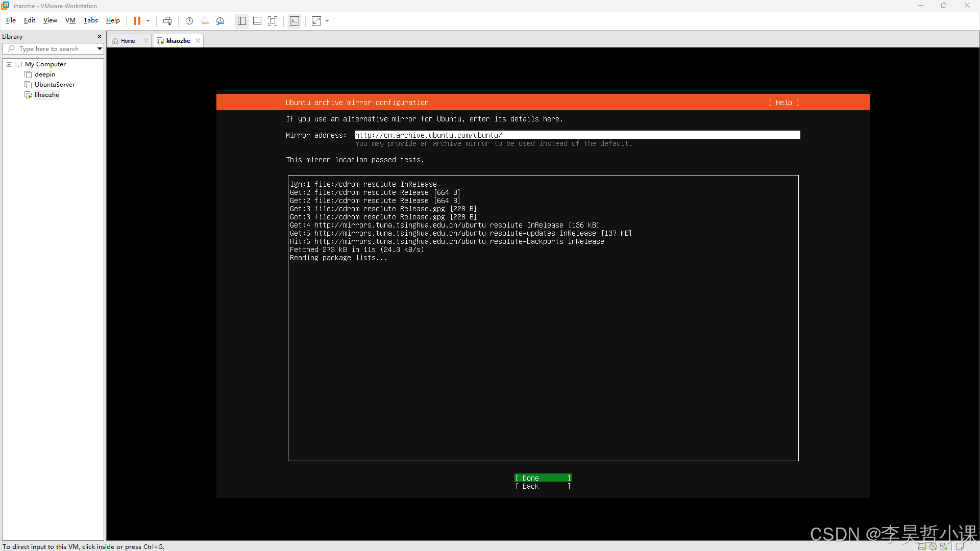980x551 pixels.
Task: Revert VM to previous snapshot
Action: point(205,21)
